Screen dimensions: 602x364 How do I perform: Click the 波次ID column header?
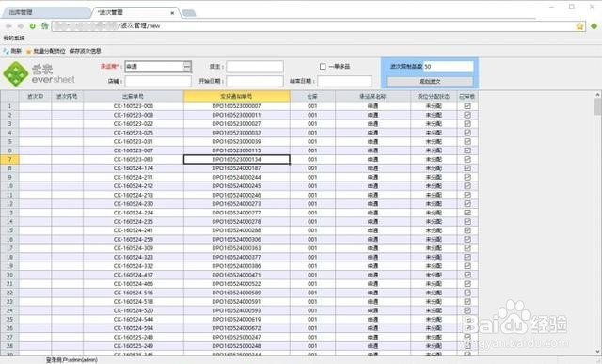click(36, 96)
